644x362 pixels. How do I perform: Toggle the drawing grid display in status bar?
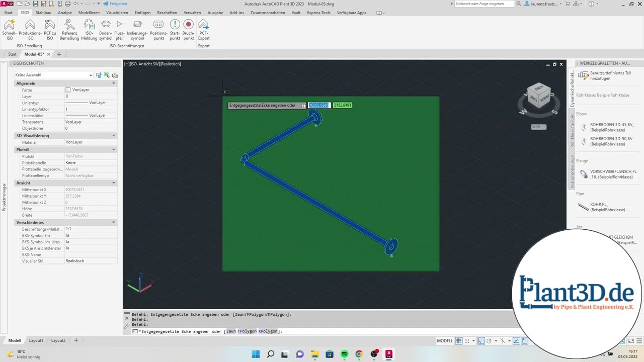tap(458, 340)
